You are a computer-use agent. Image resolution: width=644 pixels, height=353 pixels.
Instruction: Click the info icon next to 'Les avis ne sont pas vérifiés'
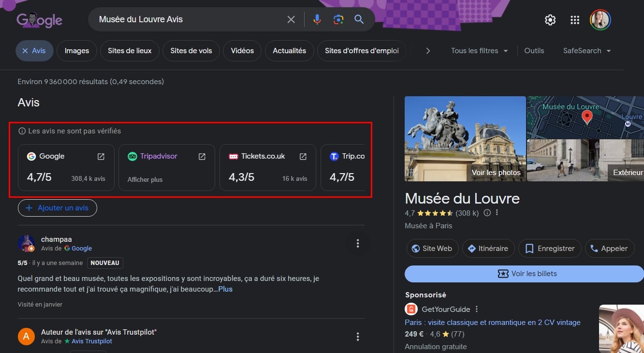tap(22, 131)
